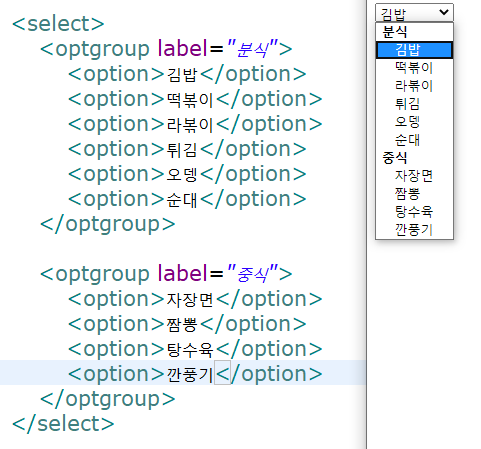Choose 라볶이 in the dropdown list

pos(414,86)
